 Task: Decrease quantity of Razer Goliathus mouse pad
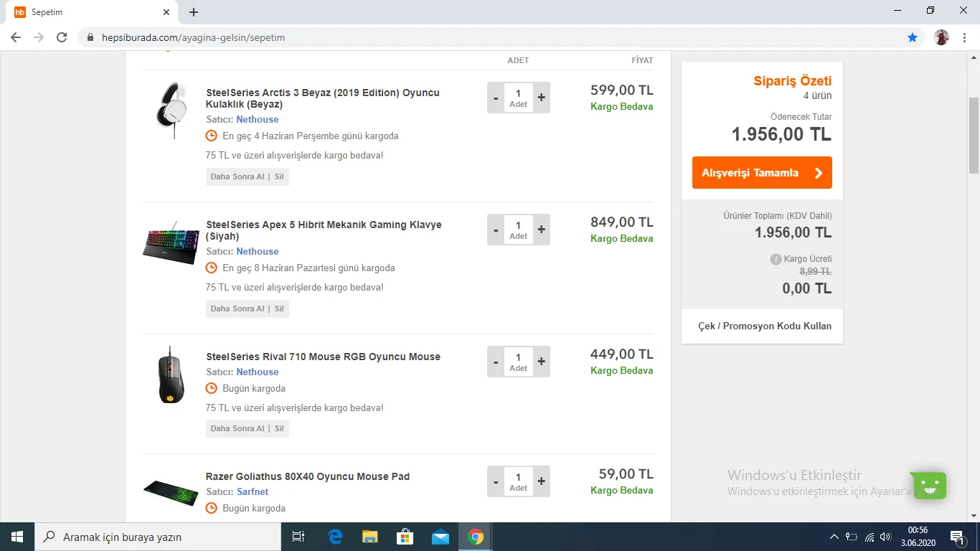496,481
